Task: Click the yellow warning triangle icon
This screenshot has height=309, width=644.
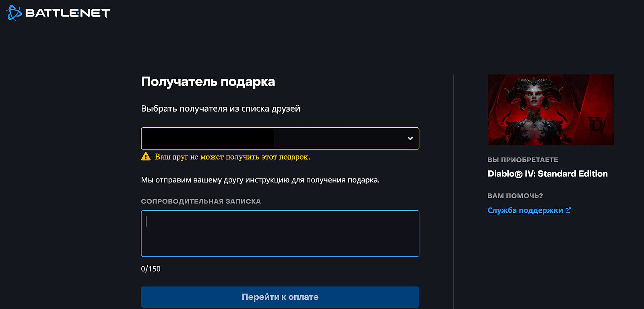Action: click(146, 157)
